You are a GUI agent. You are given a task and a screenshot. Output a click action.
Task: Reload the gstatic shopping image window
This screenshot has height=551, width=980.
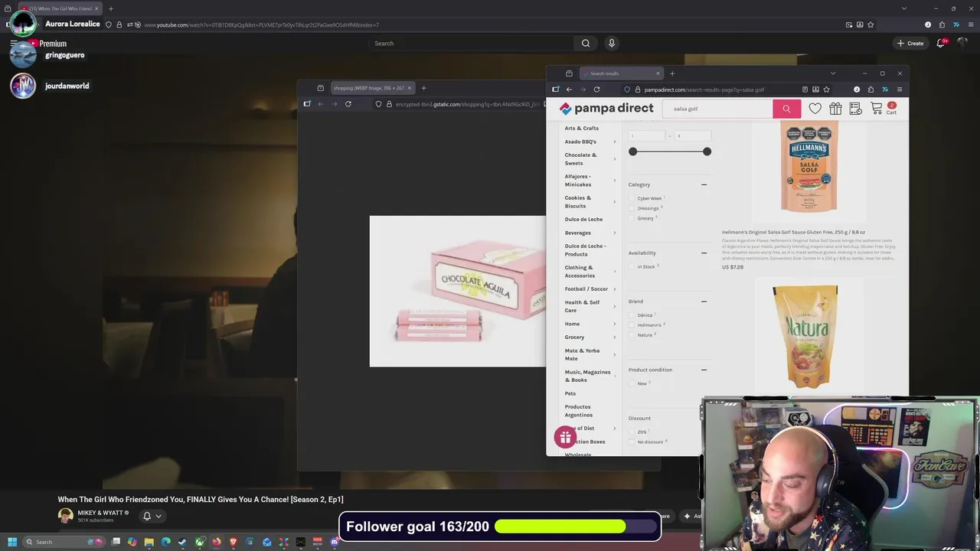click(x=348, y=104)
